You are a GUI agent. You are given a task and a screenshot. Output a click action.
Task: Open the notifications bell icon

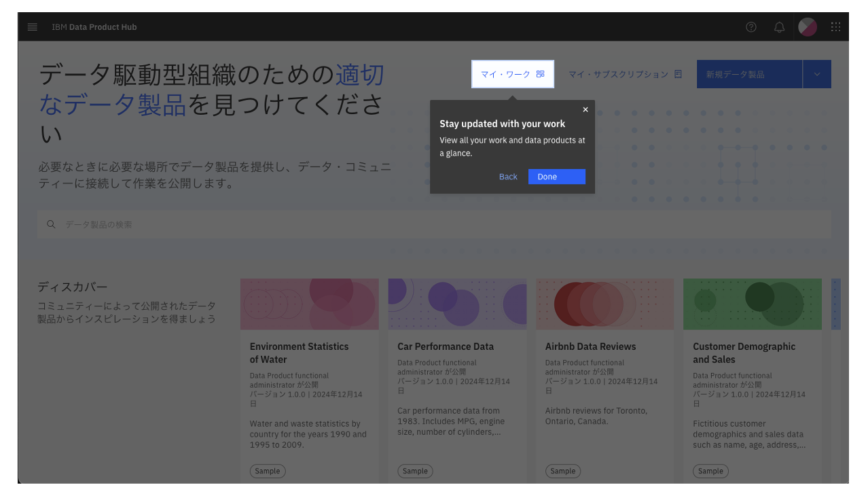[x=779, y=27]
